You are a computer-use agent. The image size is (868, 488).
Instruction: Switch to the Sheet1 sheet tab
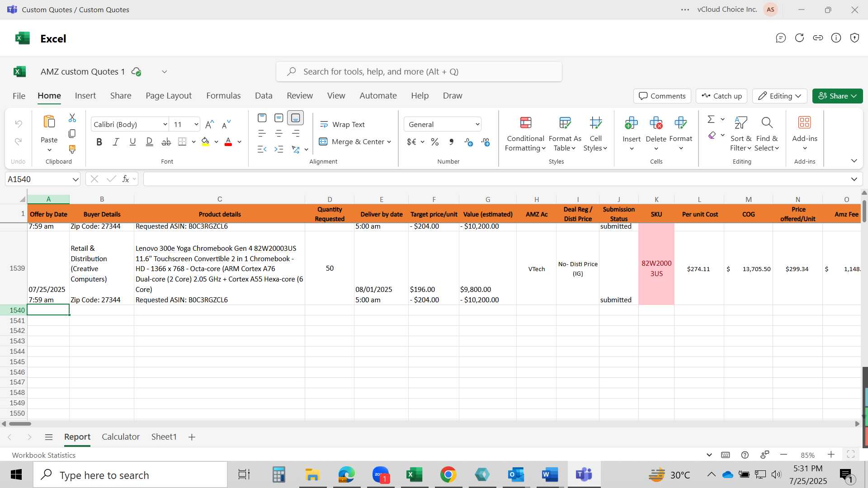coord(164,437)
